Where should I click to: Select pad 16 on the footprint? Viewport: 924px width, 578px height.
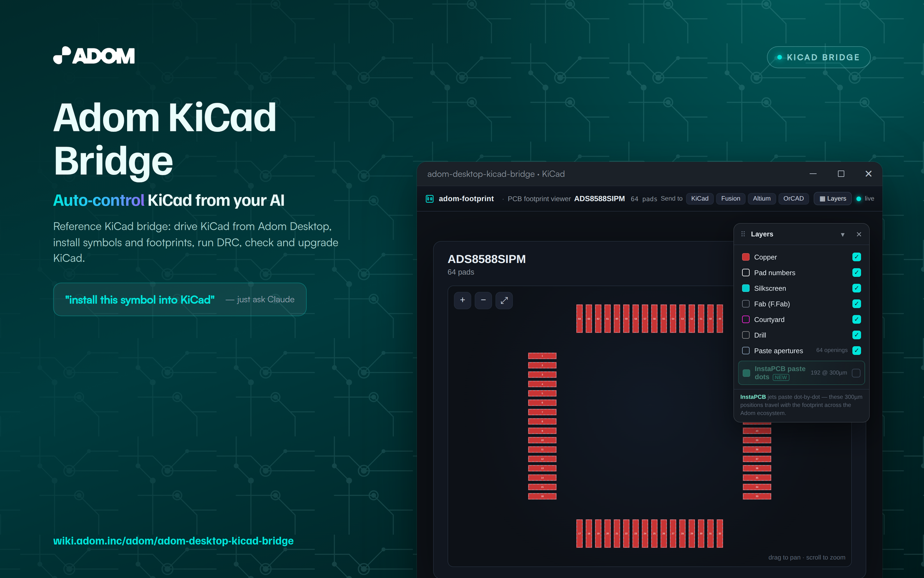(542, 496)
